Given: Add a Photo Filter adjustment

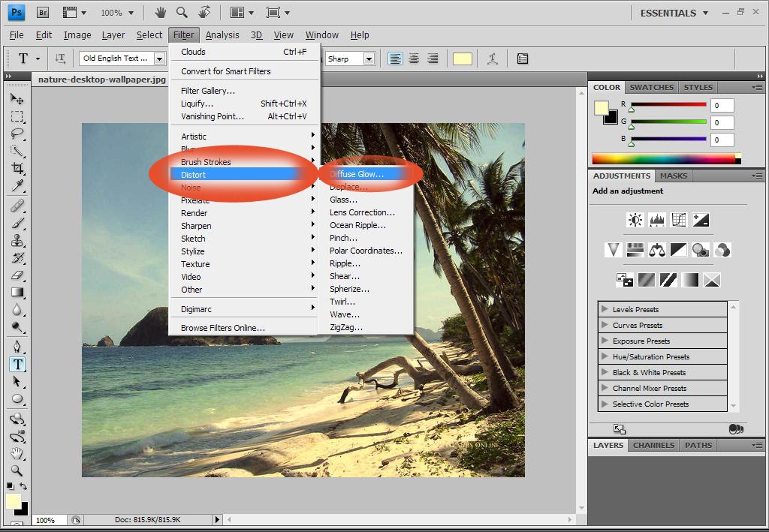Looking at the screenshot, I should tap(701, 251).
